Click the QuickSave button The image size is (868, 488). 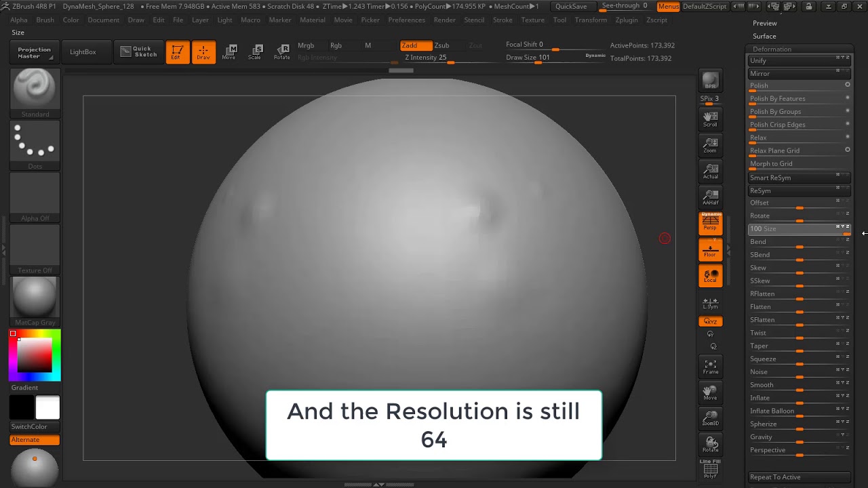[x=571, y=6]
